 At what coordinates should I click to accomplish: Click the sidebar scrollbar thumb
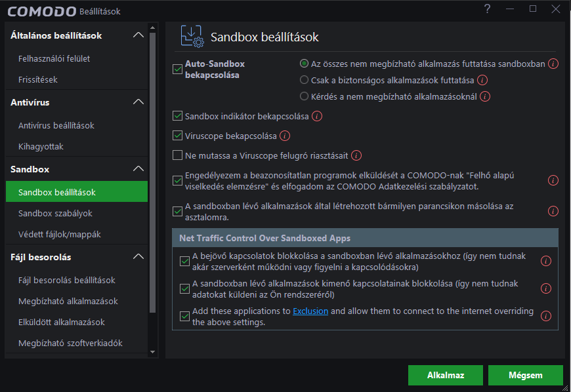(152, 172)
